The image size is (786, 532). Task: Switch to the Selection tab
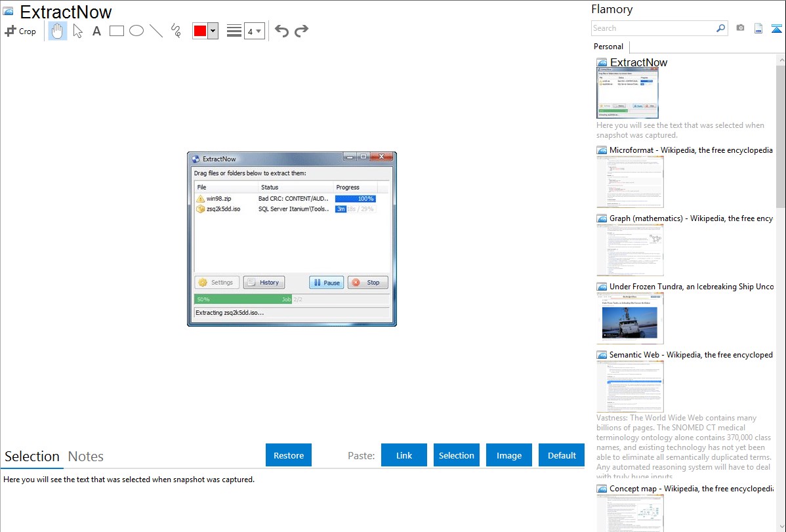[32, 457]
